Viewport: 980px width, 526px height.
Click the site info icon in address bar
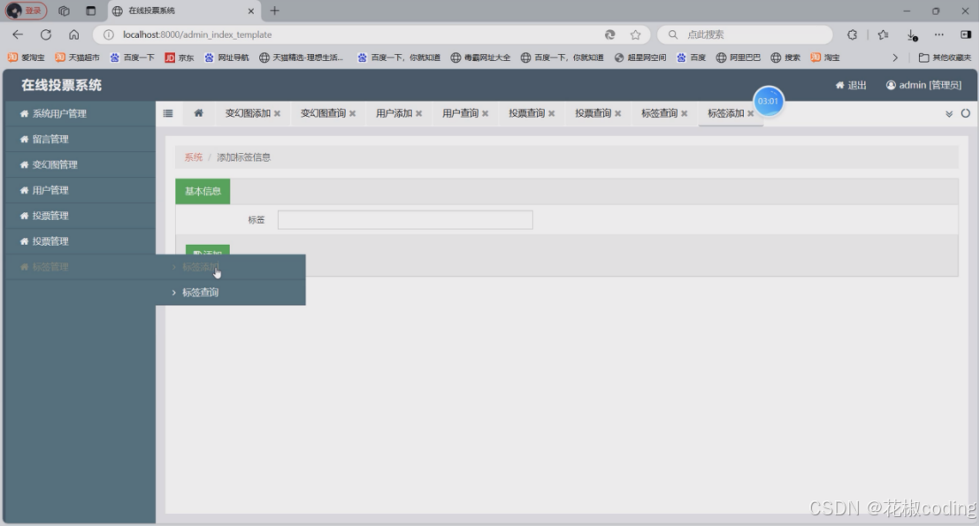109,35
